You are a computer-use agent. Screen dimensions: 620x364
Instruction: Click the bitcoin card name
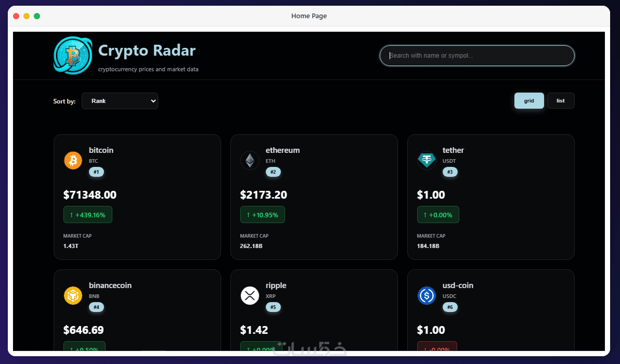tap(101, 150)
